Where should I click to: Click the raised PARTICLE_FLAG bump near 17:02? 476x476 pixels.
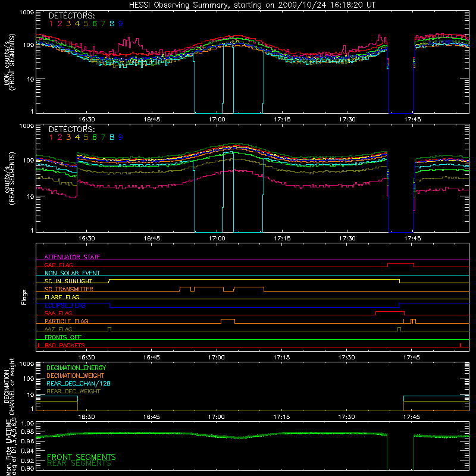tap(228, 320)
